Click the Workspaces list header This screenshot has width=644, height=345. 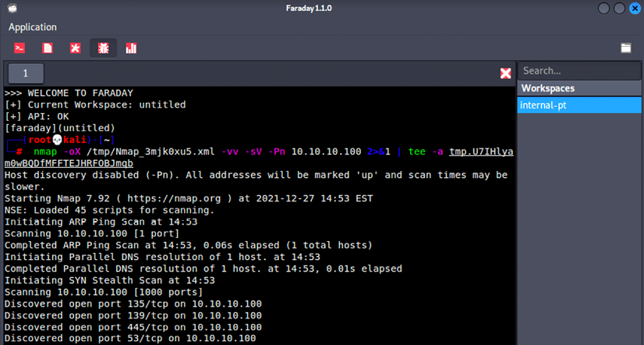click(x=579, y=88)
